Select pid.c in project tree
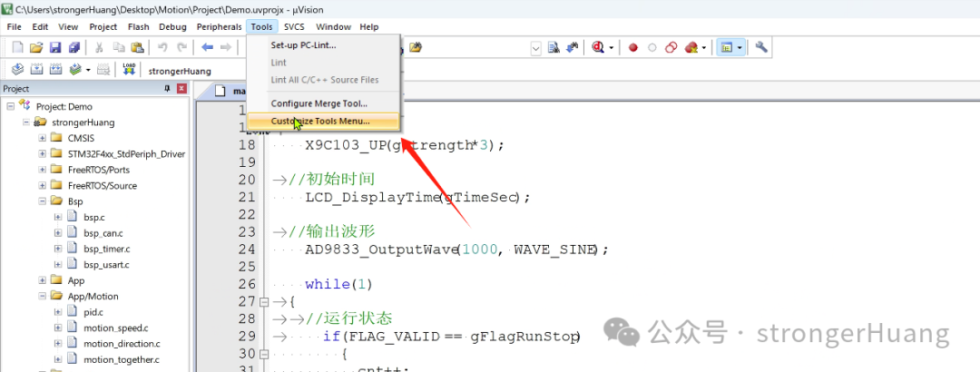The width and height of the screenshot is (980, 372). pyautogui.click(x=93, y=312)
